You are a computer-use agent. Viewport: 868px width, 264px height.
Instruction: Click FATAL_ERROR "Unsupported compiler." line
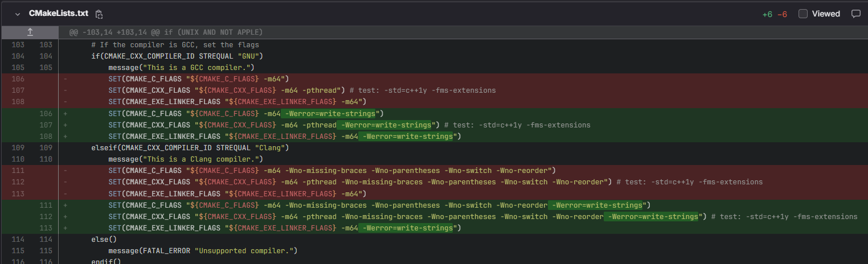tap(203, 250)
